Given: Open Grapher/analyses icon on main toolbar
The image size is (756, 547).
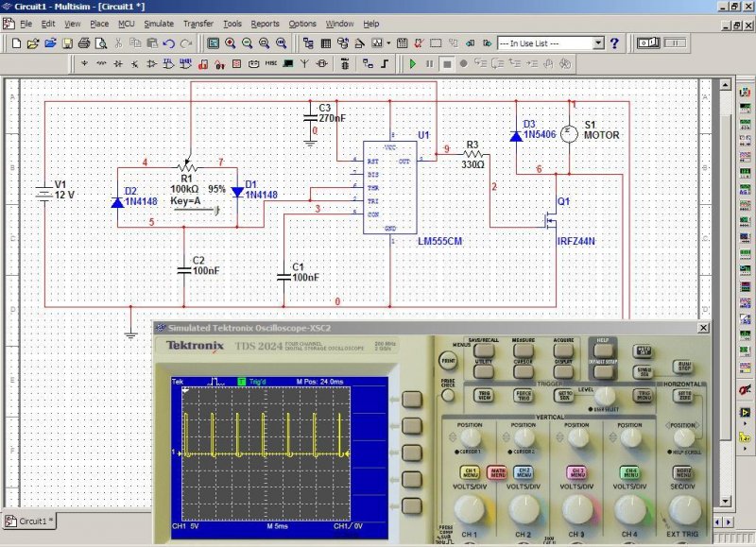Looking at the screenshot, I should click(x=377, y=43).
